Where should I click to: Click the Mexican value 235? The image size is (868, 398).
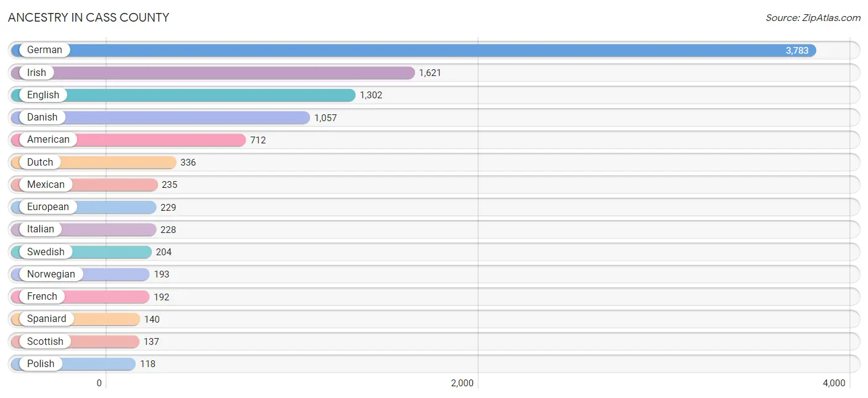pyautogui.click(x=170, y=185)
